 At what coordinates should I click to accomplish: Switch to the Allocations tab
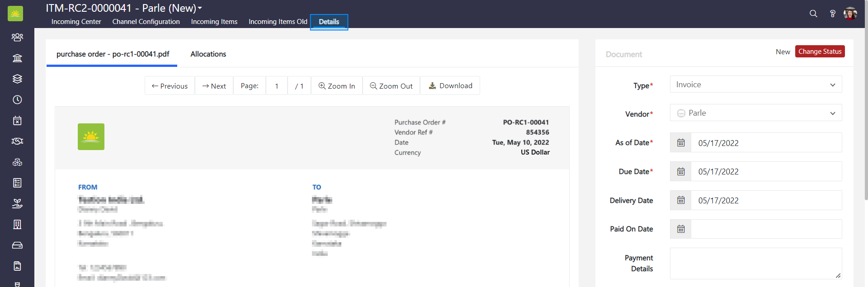coord(208,54)
